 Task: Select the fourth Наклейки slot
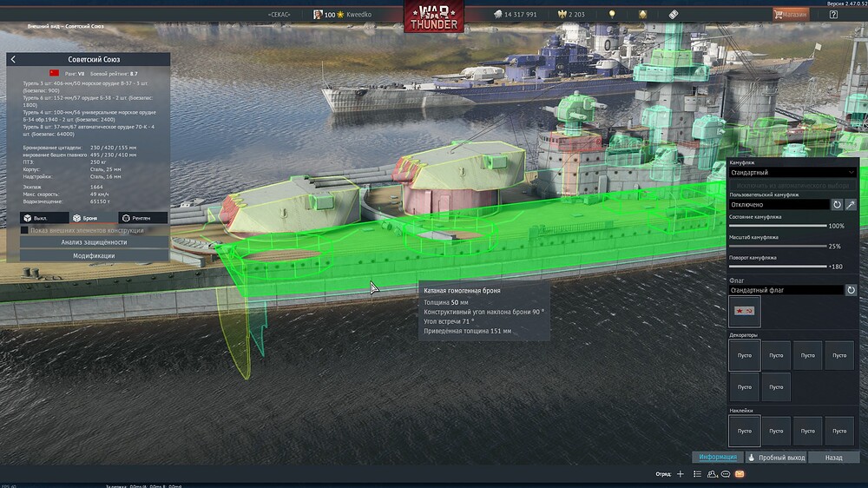[839, 431]
